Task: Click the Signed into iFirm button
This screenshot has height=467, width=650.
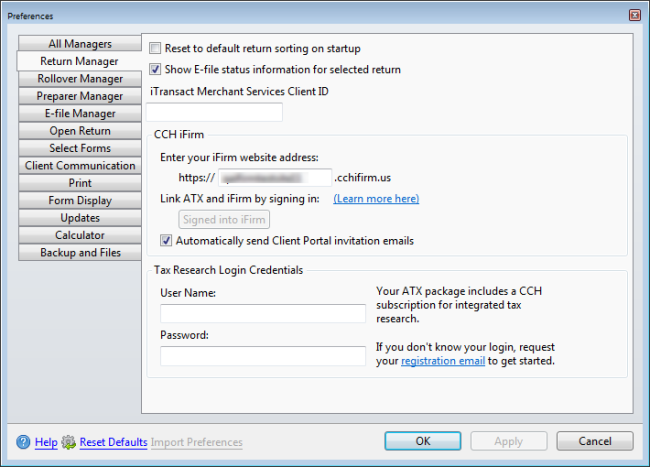Action: coord(224,219)
